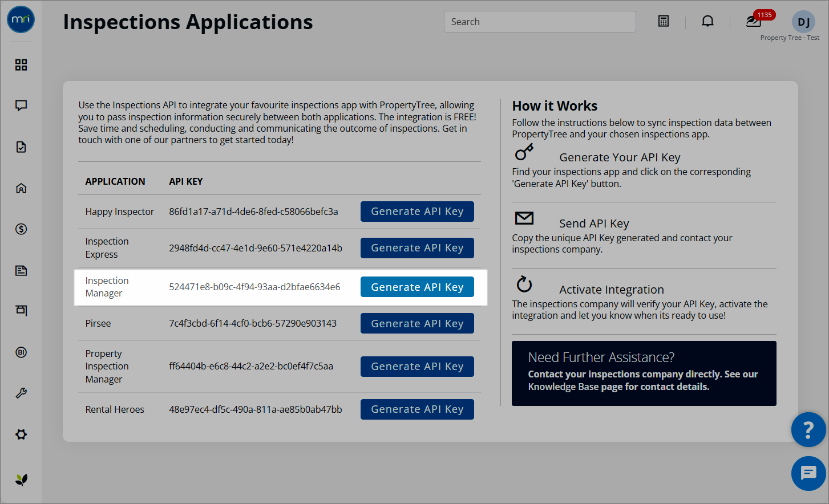Generate API Key for Property Inspection Manager
The height and width of the screenshot is (504, 829).
tap(417, 367)
